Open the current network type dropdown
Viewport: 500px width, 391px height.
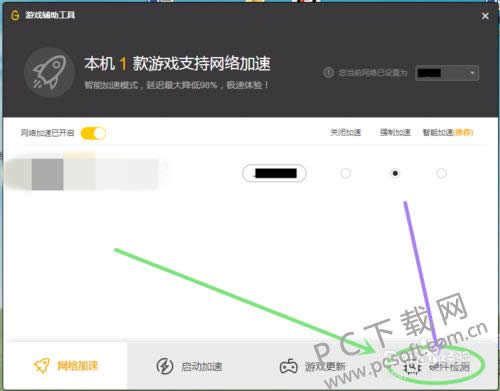point(447,73)
